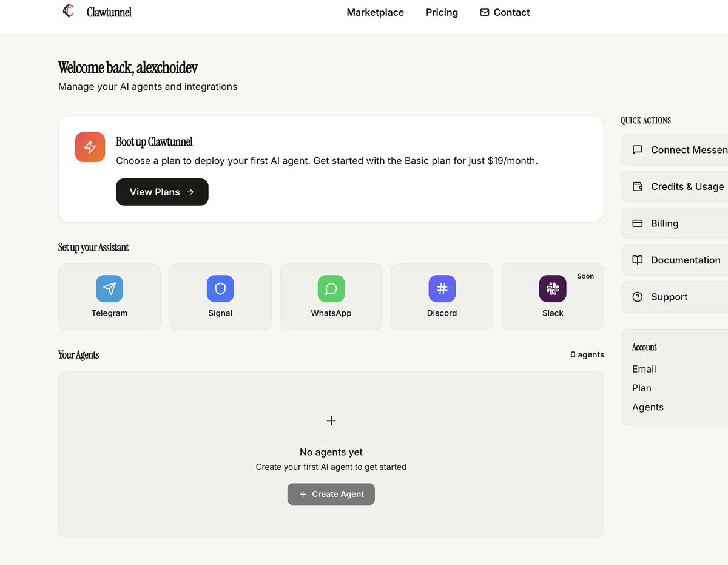Click the Your Agents section heading
This screenshot has width=728, height=565.
(78, 355)
